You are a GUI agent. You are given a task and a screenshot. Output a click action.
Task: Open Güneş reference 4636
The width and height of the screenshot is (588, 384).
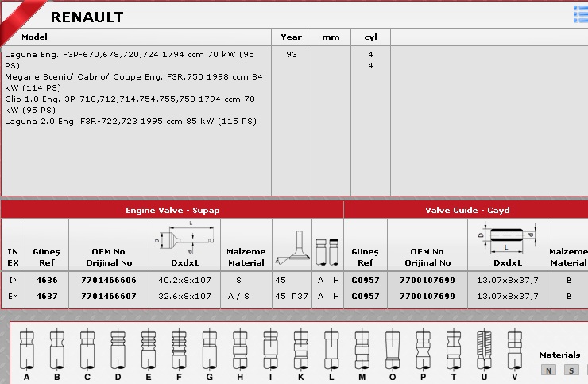(x=47, y=281)
